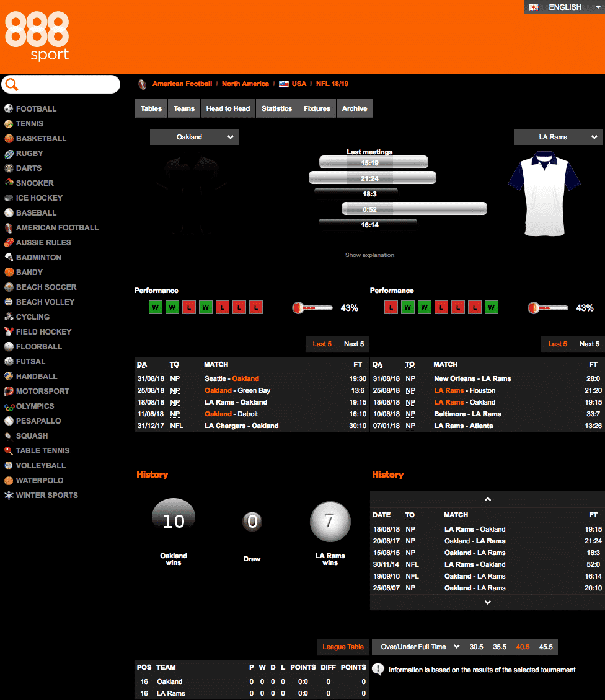Click the NFL 18/19 breadcrumb link
The width and height of the screenshot is (605, 700).
(332, 84)
